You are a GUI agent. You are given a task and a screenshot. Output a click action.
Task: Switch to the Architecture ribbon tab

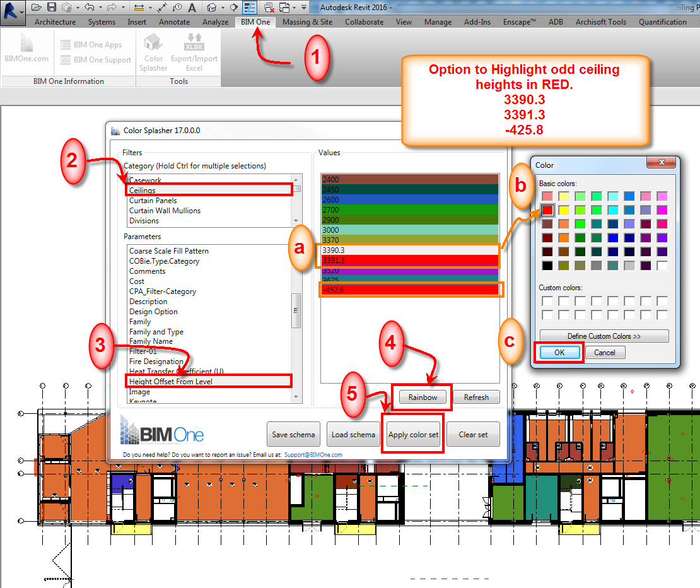tap(55, 21)
